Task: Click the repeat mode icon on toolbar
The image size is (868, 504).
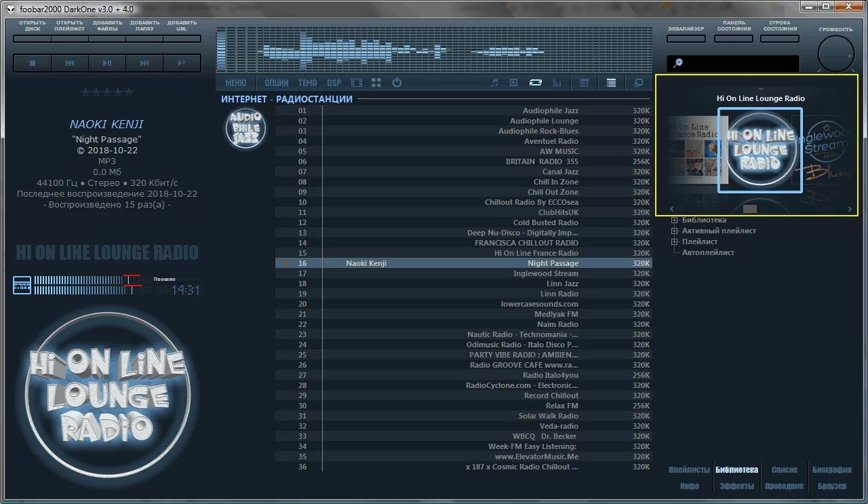Action: tap(535, 83)
